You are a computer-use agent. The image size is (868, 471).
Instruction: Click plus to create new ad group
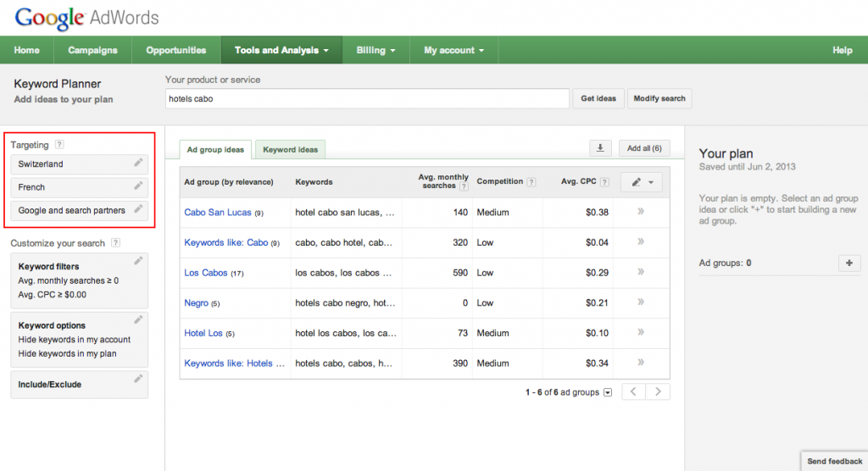(x=849, y=263)
